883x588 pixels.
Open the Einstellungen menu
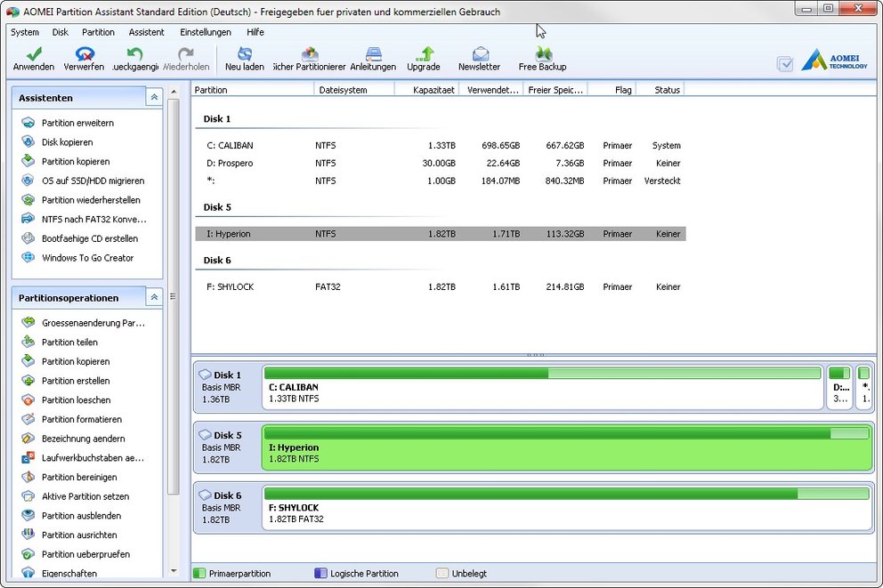coord(206,32)
